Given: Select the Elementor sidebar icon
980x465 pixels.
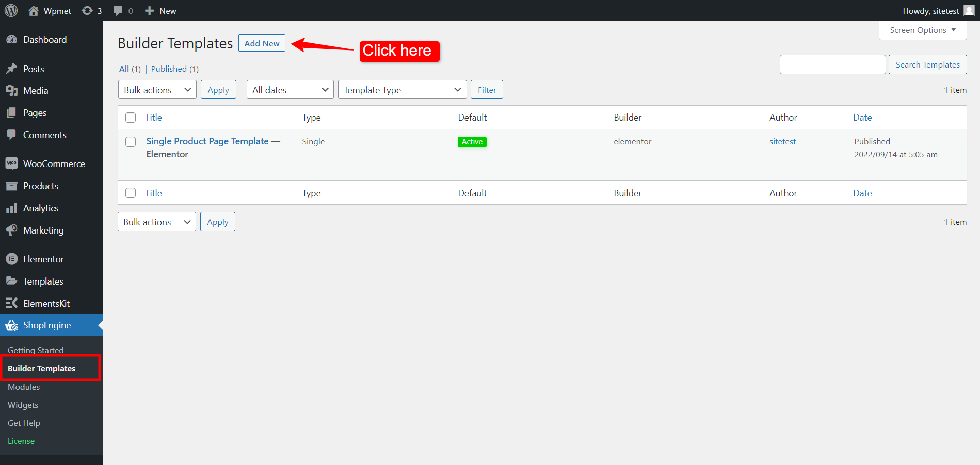Looking at the screenshot, I should click(x=12, y=259).
